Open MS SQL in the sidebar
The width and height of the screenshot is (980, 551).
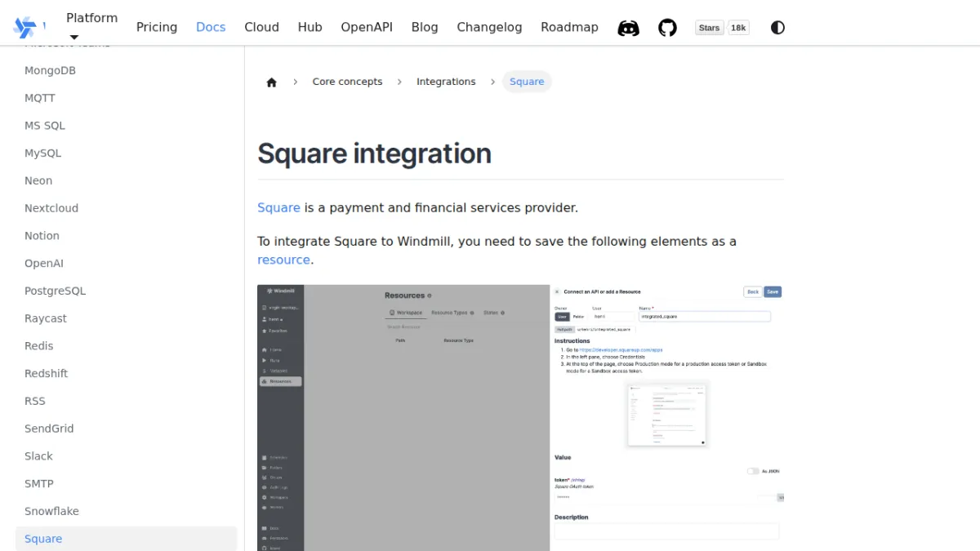127,126
